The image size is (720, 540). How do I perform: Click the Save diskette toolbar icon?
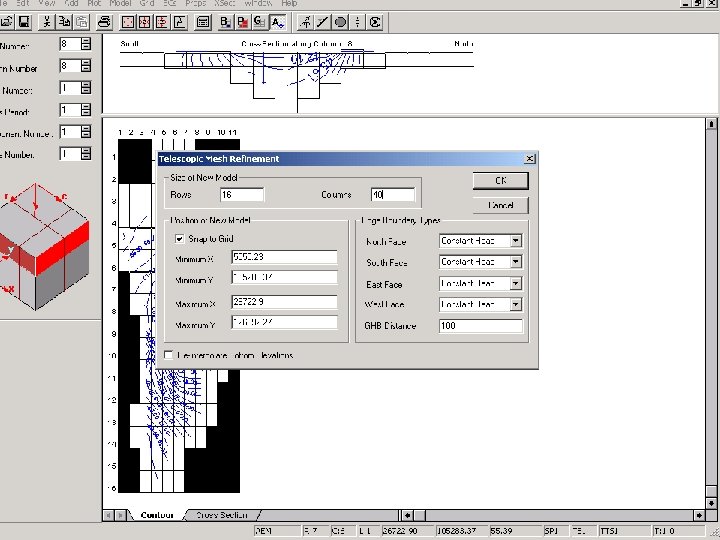point(24,22)
